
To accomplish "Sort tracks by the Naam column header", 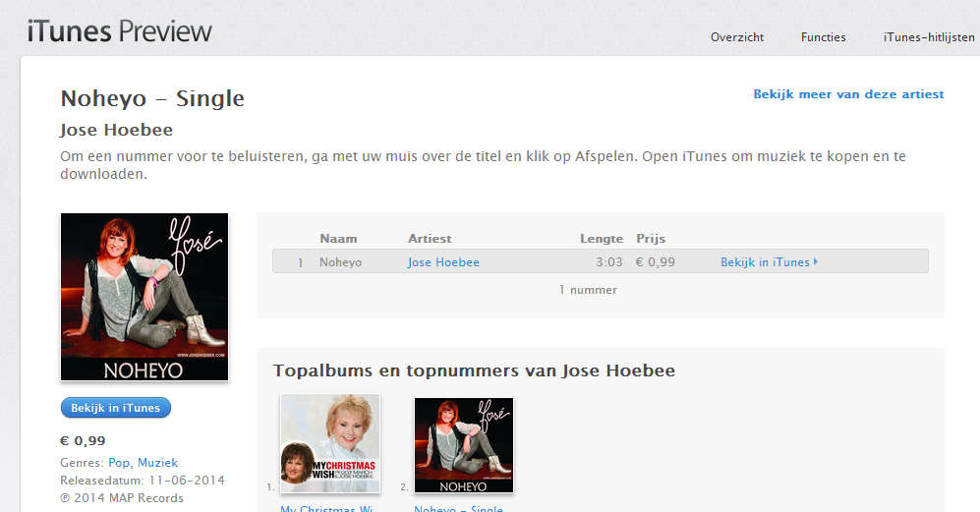I will pos(339,238).
